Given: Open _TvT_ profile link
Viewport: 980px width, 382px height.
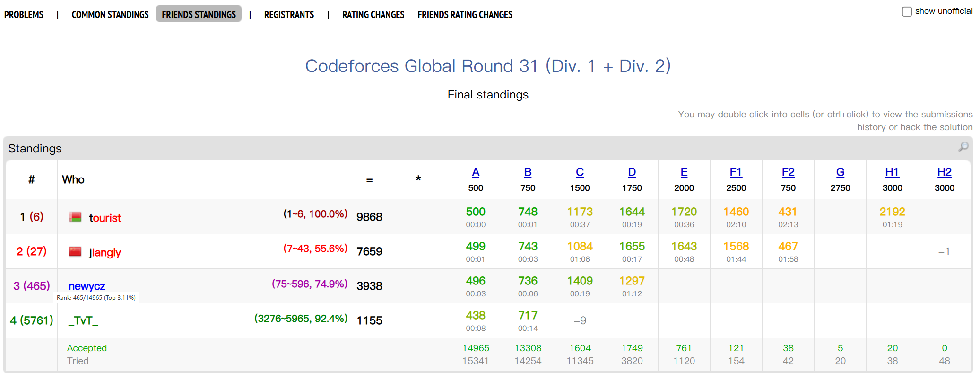Looking at the screenshot, I should [x=83, y=320].
